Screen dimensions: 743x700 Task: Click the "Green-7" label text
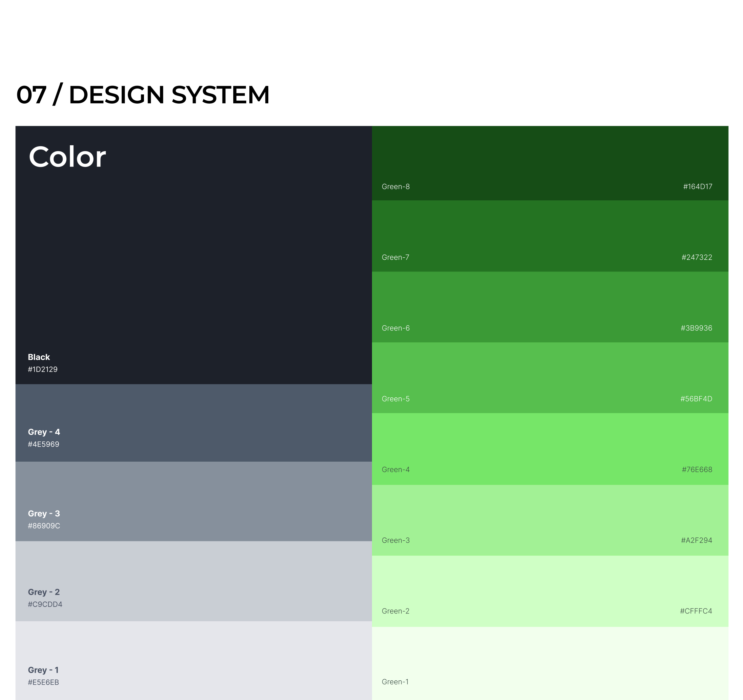[x=395, y=257]
